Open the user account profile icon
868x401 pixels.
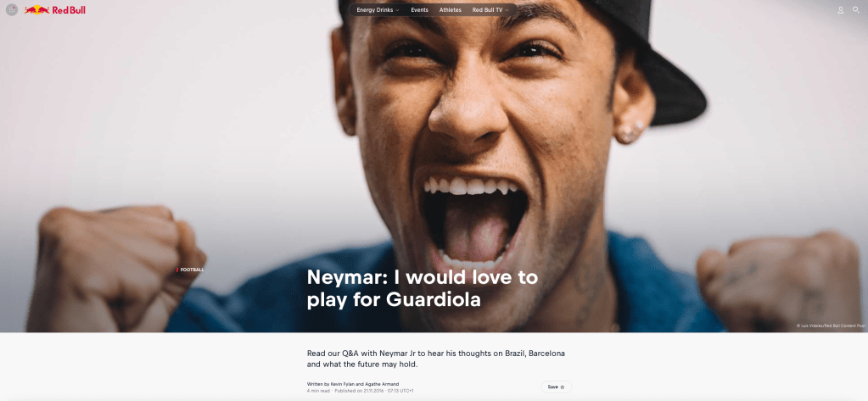(x=840, y=10)
